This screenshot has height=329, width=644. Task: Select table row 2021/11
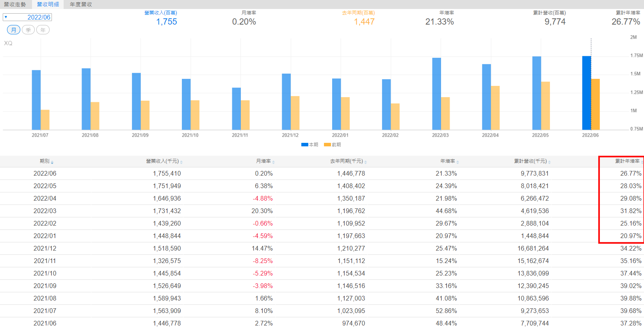click(322, 261)
